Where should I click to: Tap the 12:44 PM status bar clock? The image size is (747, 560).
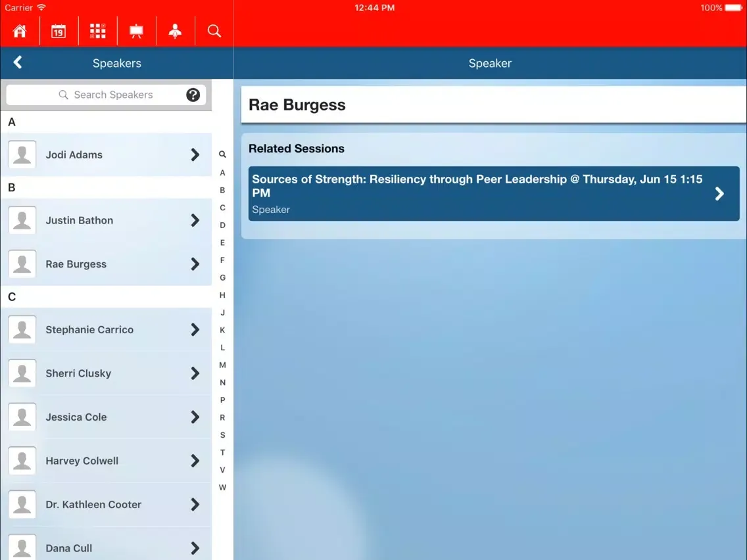point(374,8)
